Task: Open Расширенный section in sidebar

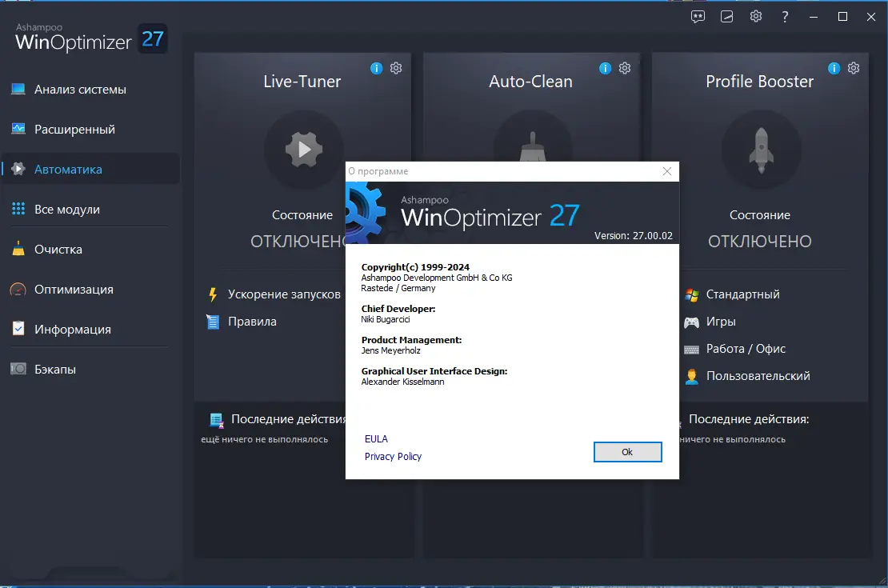Action: 90,129
